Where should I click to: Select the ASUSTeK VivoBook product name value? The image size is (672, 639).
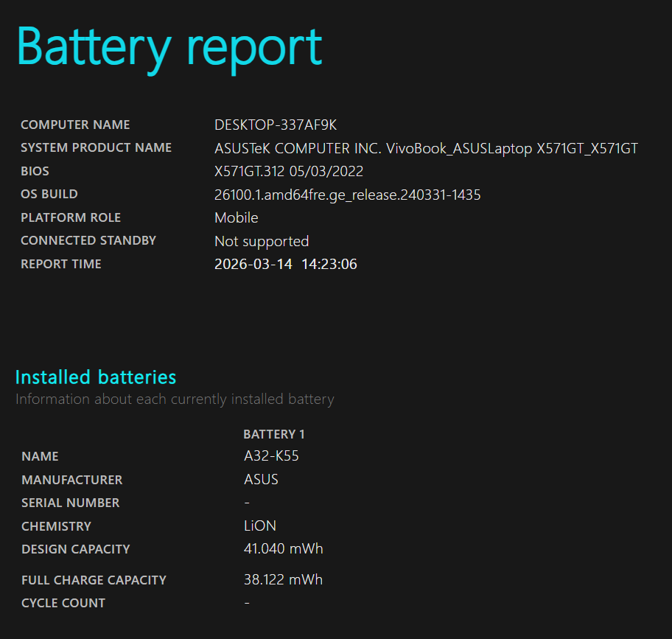coord(425,149)
